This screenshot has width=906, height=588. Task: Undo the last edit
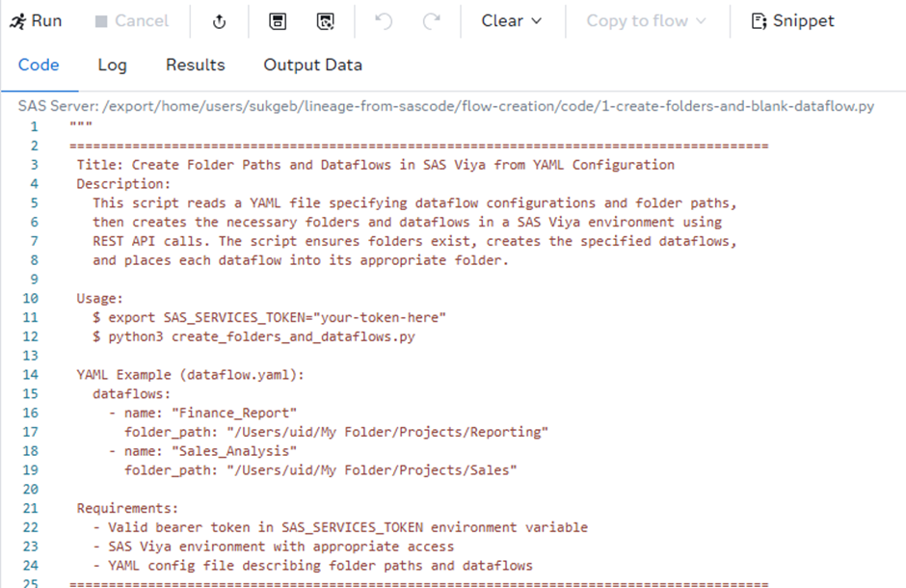(x=384, y=21)
